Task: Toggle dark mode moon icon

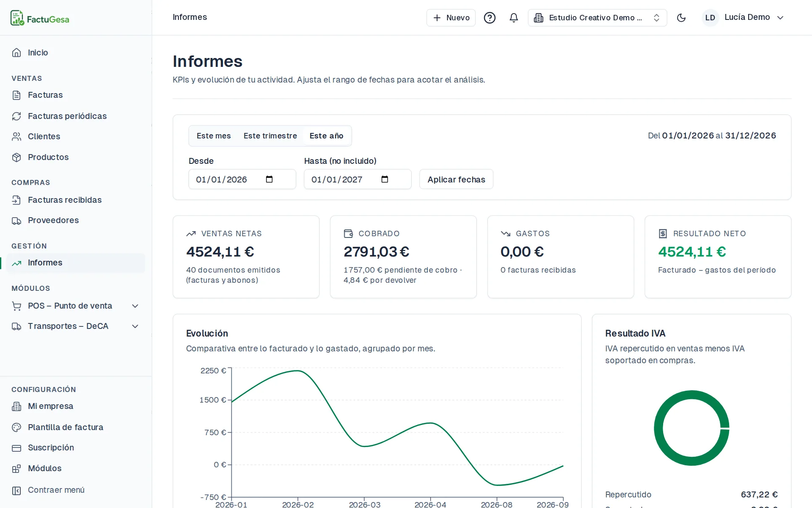Action: pyautogui.click(x=681, y=18)
